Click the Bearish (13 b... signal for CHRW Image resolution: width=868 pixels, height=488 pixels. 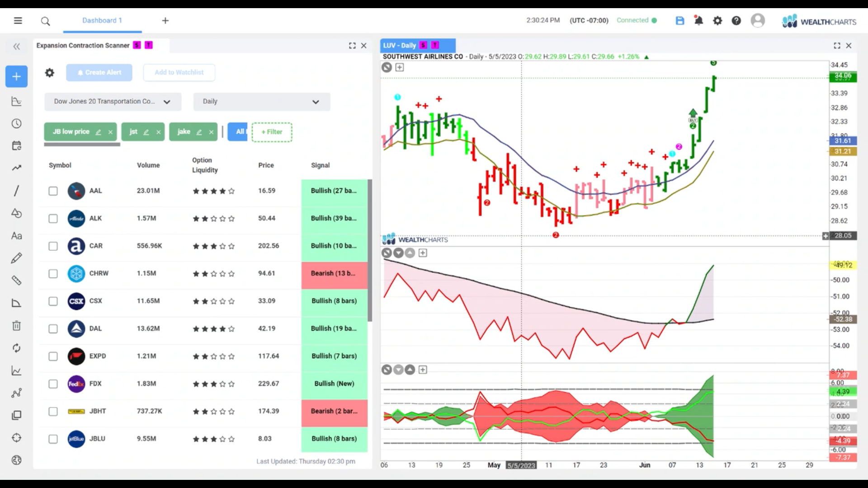[335, 274]
